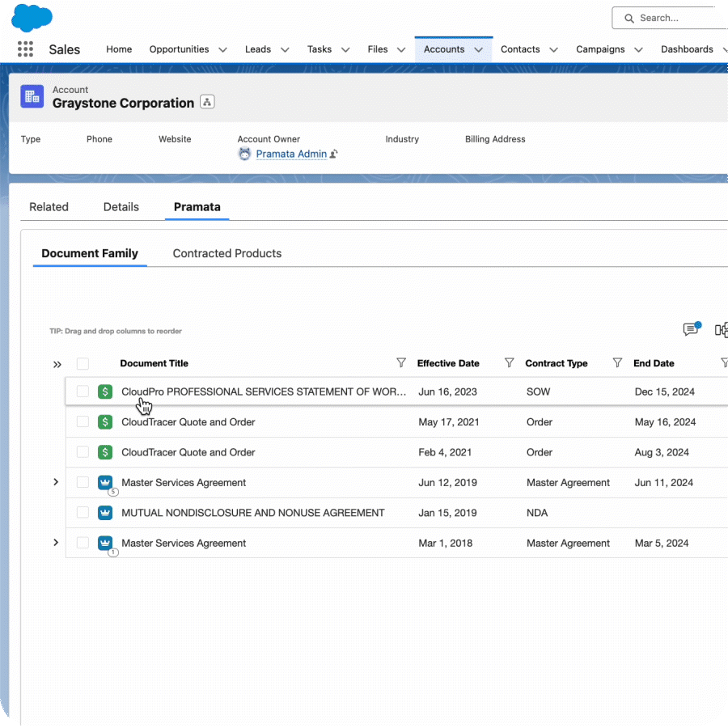Open Master Services Agreement effective Jun 12, 2019
Screen dimensions: 728x728
point(184,482)
